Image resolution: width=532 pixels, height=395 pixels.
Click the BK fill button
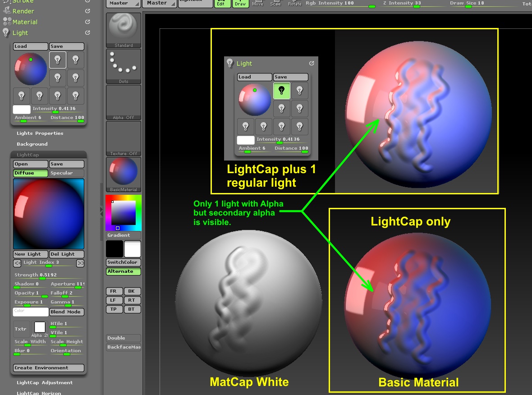click(132, 291)
